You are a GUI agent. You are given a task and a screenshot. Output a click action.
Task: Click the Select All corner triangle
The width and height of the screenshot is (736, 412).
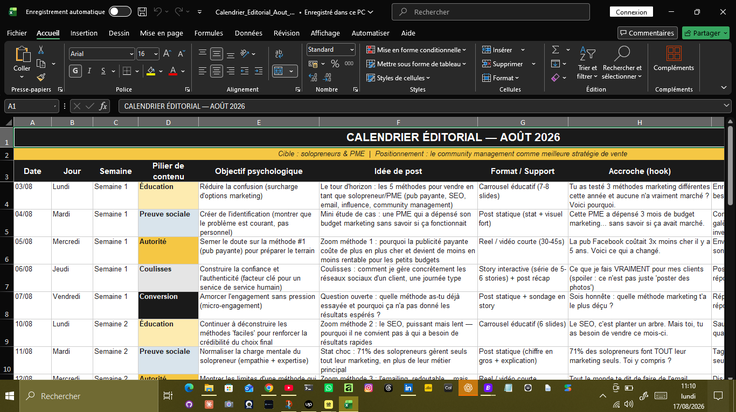[8, 122]
